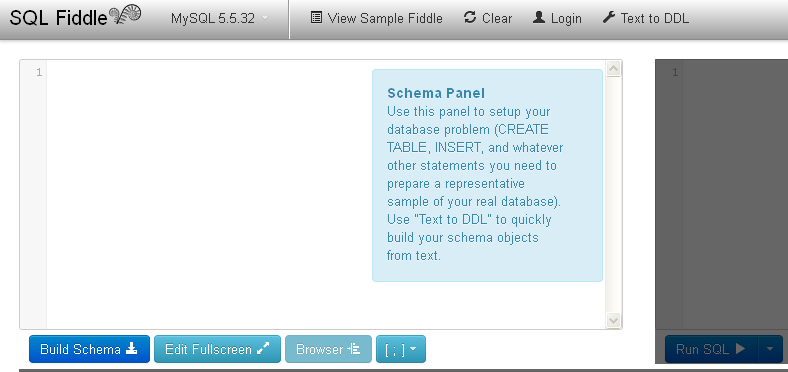Select Text to DDL in top bar

coord(646,19)
